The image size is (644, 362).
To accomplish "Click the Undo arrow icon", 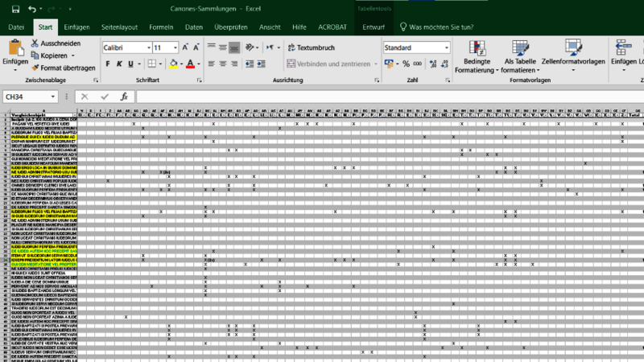I will click(x=32, y=9).
